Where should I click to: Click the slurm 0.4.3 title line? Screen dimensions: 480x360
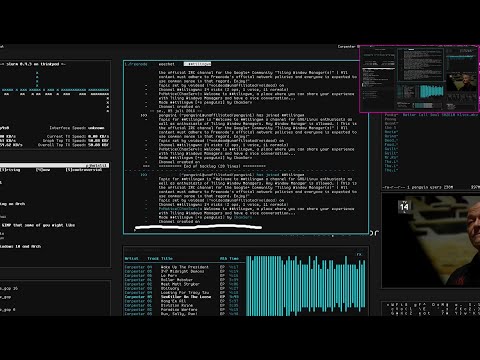coord(32,64)
